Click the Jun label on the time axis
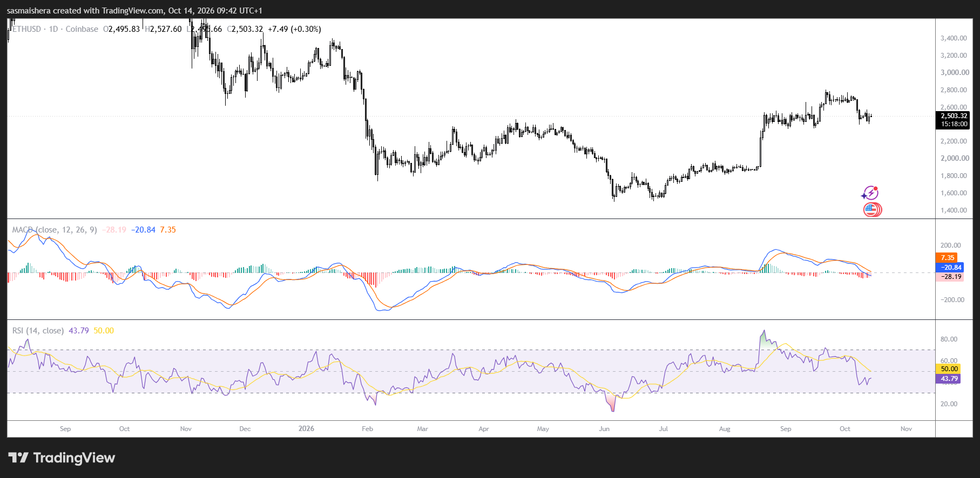This screenshot has width=980, height=478. click(604, 429)
